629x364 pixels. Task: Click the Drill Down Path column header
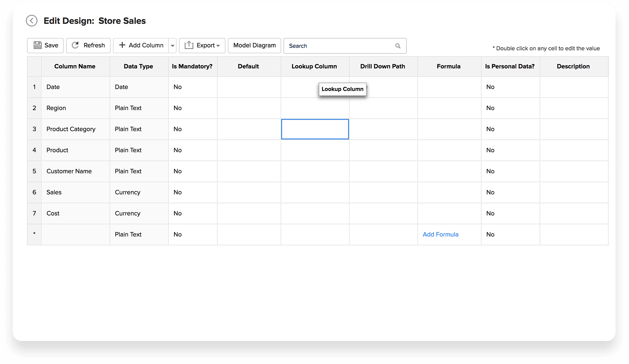tap(383, 66)
